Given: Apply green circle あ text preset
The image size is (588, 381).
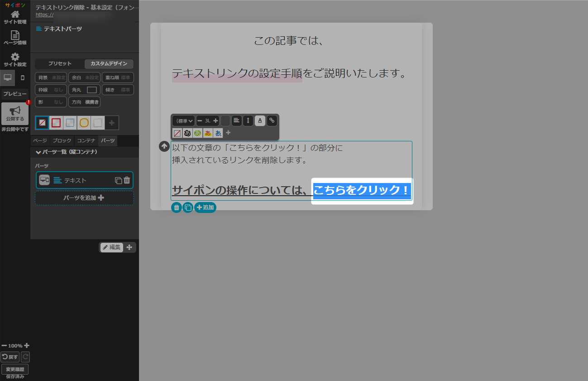Looking at the screenshot, I should tap(198, 133).
